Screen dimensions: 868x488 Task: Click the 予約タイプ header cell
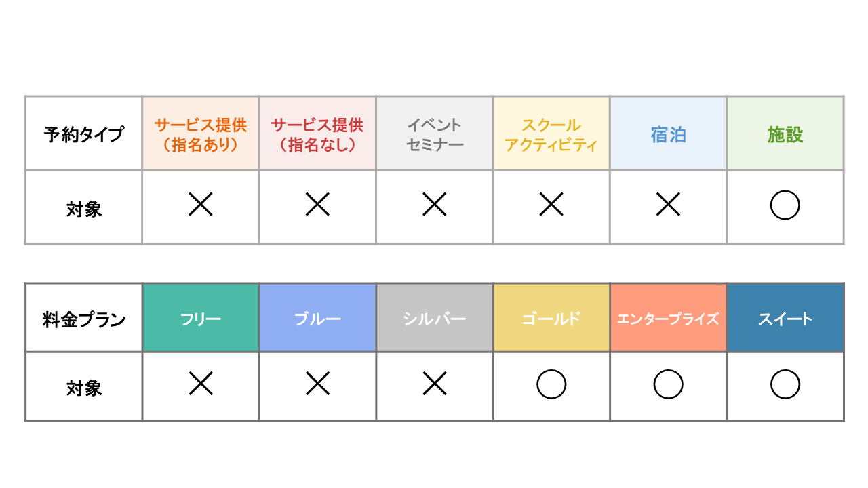click(x=83, y=134)
